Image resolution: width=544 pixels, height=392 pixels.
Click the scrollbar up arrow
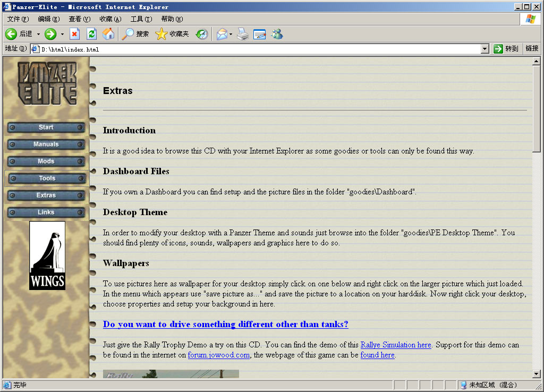click(x=537, y=62)
